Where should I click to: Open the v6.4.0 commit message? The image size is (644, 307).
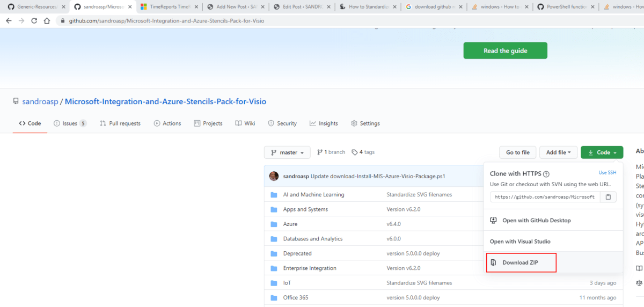click(394, 224)
